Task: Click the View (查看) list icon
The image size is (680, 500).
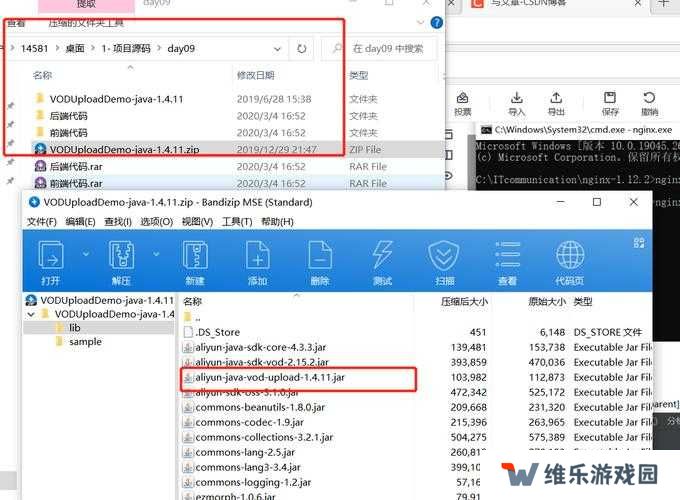Action: [x=507, y=262]
